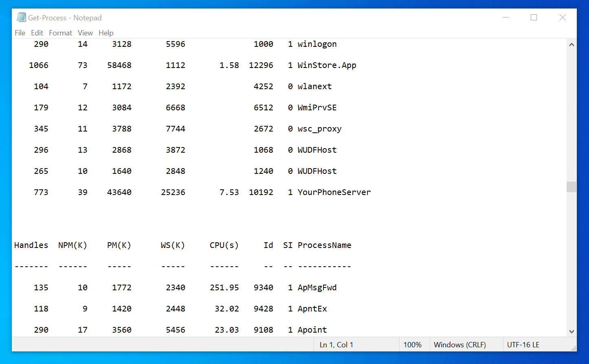Screen dimensions: 589x364
Task: Click the Id value 9428
Action: (x=264, y=309)
